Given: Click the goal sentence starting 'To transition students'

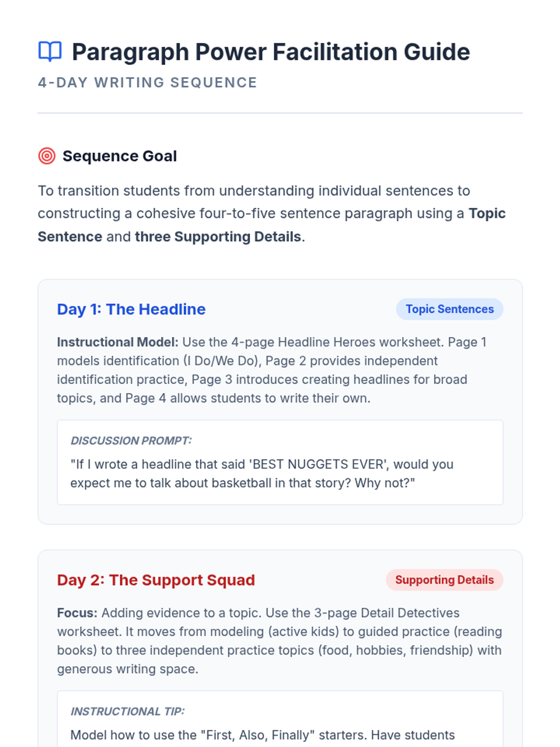Looking at the screenshot, I should [254, 191].
